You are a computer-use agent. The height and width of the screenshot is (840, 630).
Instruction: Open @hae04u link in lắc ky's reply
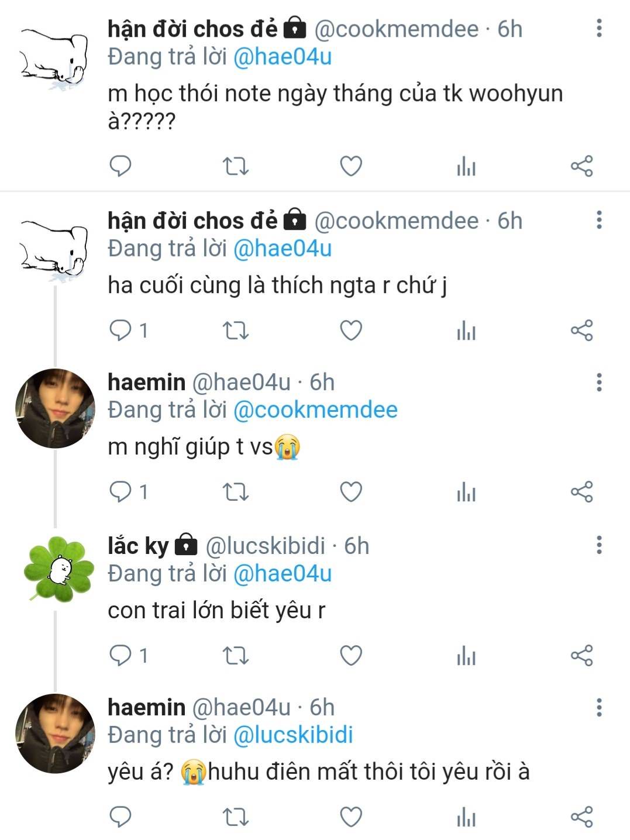[x=283, y=574]
